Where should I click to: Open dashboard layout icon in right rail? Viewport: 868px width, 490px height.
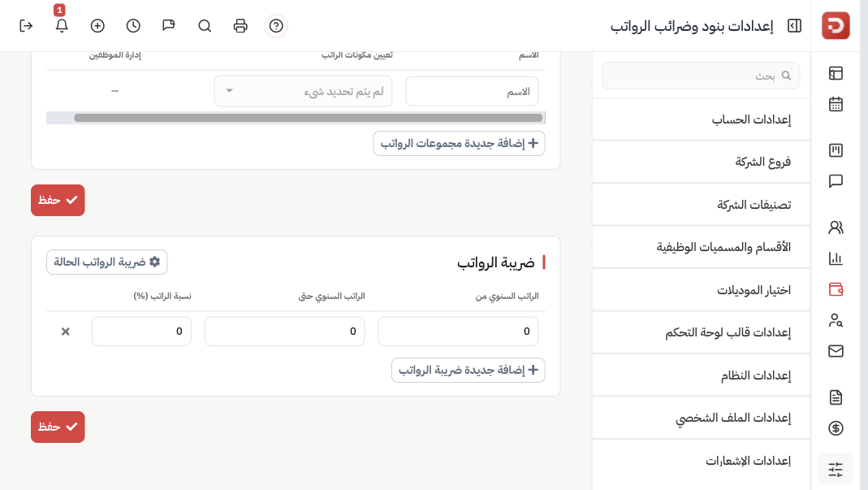836,73
